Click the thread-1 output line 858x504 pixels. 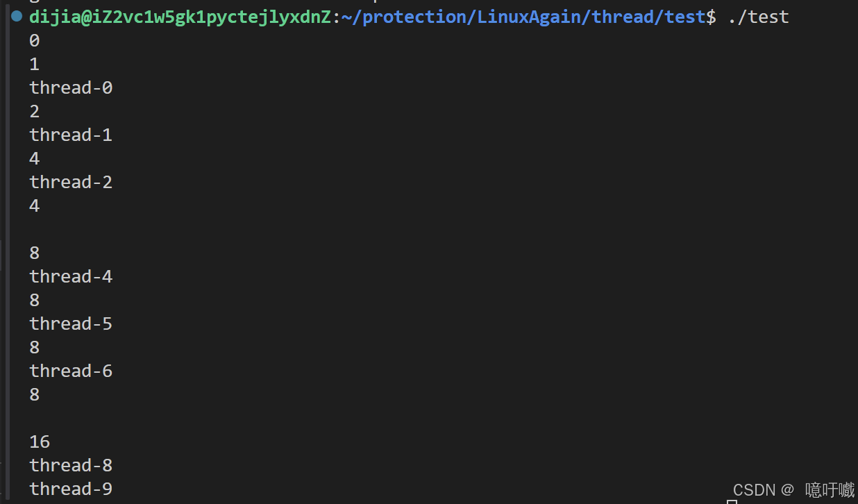tap(71, 135)
